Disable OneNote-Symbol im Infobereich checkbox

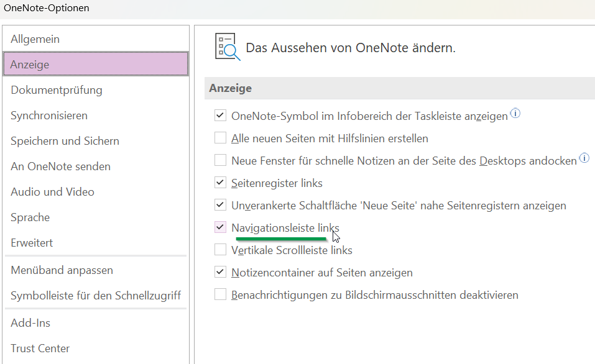click(220, 116)
